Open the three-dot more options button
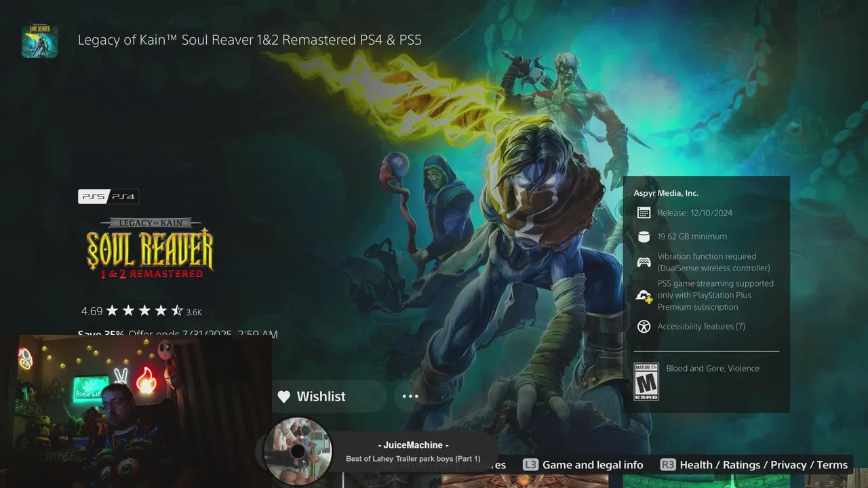The height and width of the screenshot is (488, 868). (x=410, y=396)
